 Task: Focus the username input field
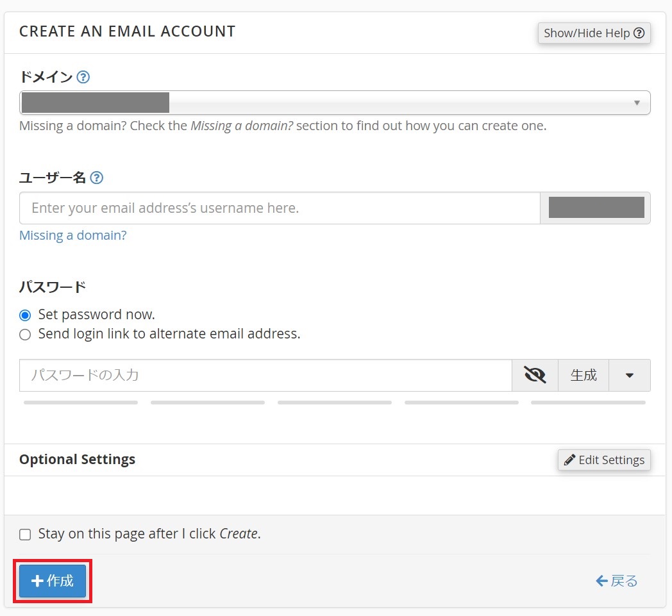279,208
